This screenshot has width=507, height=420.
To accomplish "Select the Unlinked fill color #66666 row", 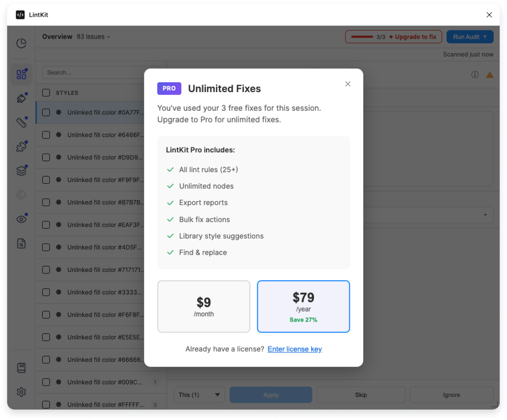I will [x=101, y=360].
